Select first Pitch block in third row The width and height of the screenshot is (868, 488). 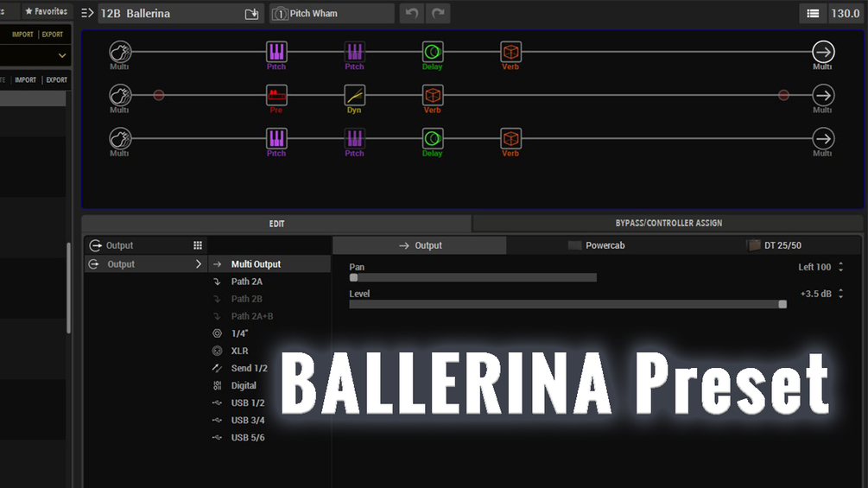point(276,138)
